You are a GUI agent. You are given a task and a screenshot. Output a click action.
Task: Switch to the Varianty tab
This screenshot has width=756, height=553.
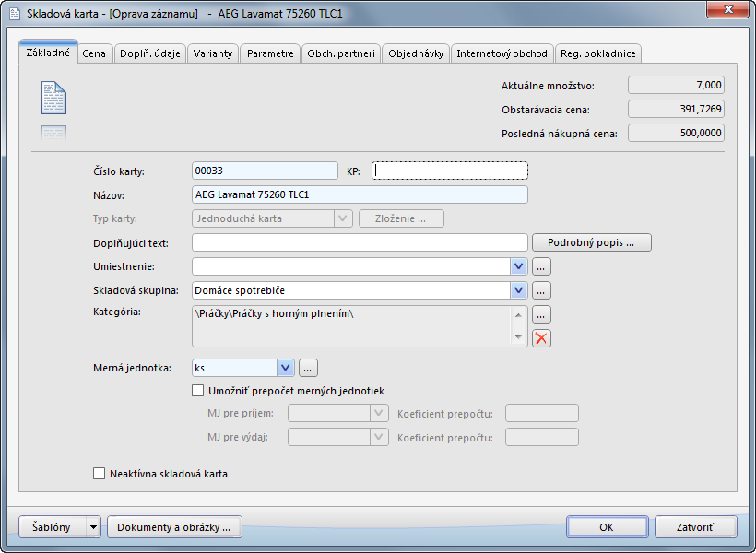(213, 53)
